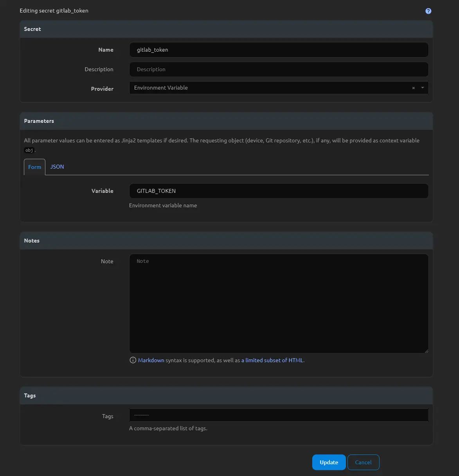The width and height of the screenshot is (459, 476).
Task: Focus the Name field containing gitlab_token
Action: [279, 50]
